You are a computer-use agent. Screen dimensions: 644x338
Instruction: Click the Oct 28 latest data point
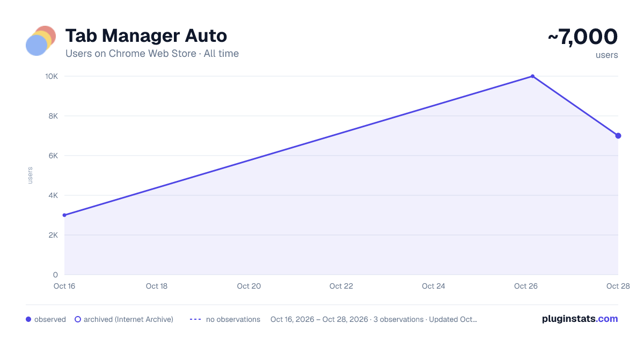pyautogui.click(x=618, y=136)
